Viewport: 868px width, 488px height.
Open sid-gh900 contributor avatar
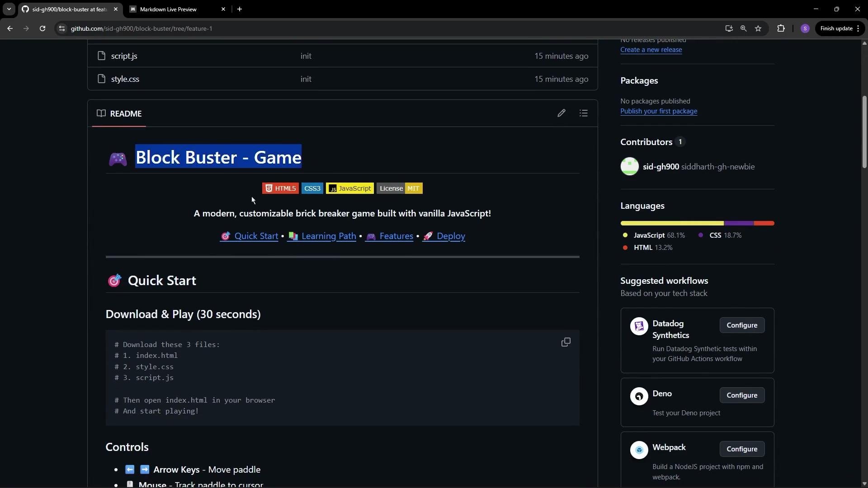[x=630, y=167]
